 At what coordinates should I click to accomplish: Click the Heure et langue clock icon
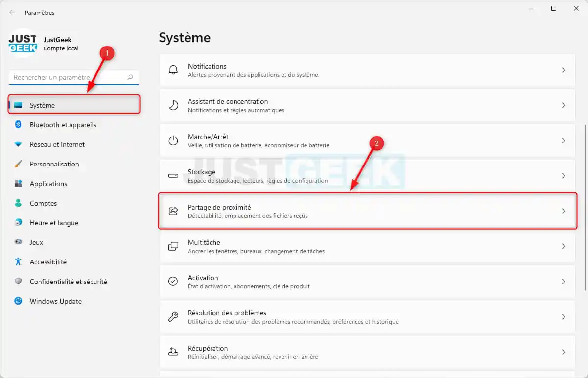tap(18, 223)
